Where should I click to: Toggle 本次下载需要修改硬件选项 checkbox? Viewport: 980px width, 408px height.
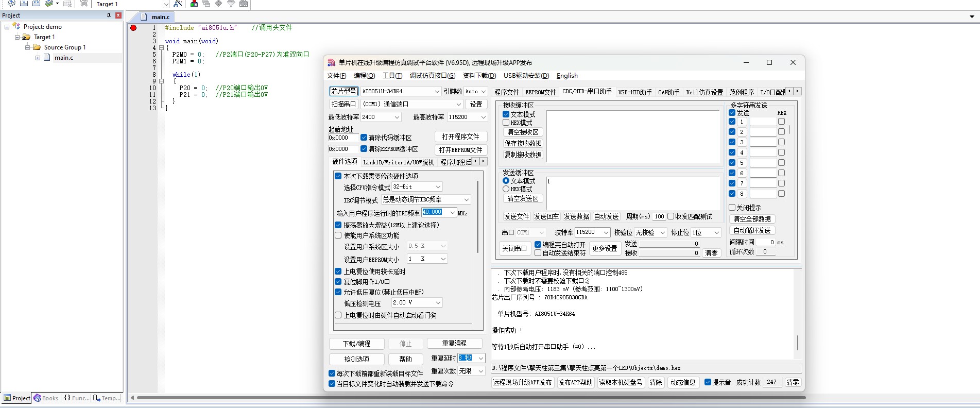click(x=338, y=176)
